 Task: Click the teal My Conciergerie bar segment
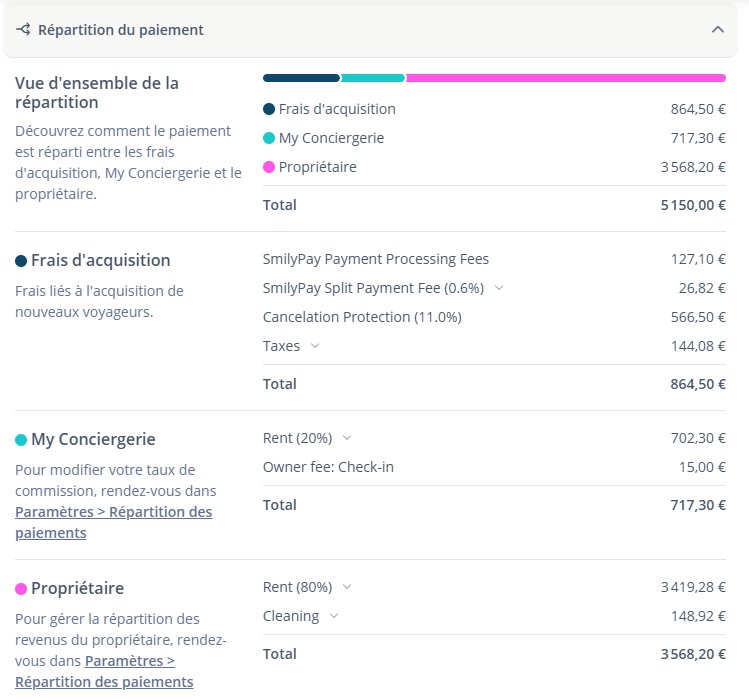373,78
